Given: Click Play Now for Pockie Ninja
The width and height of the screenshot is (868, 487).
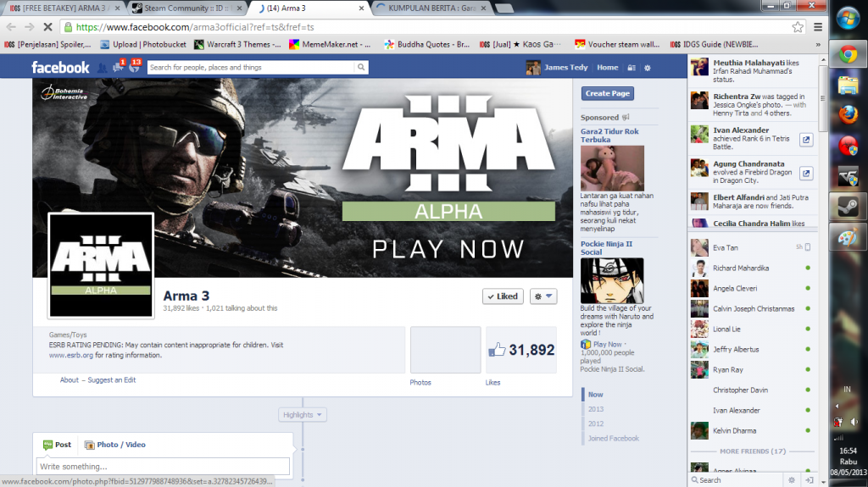Looking at the screenshot, I should 607,344.
